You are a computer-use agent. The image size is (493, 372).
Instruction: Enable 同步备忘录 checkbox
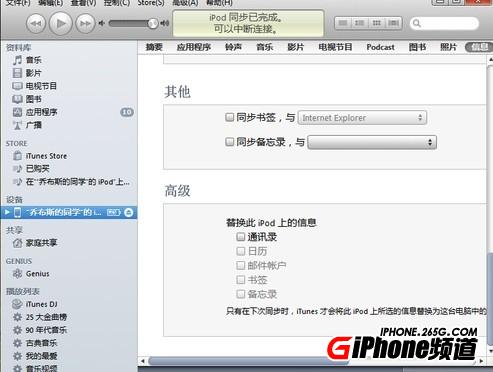(229, 142)
